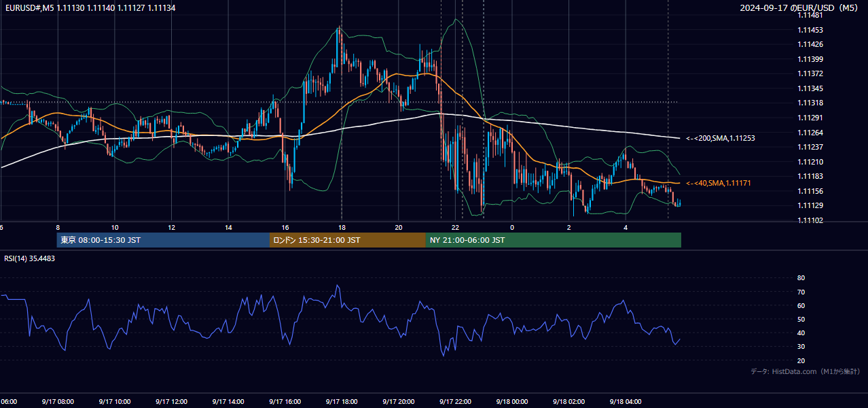Image resolution: width=868 pixels, height=408 pixels.
Task: Click price axis value 1.11183
Action: (x=811, y=176)
